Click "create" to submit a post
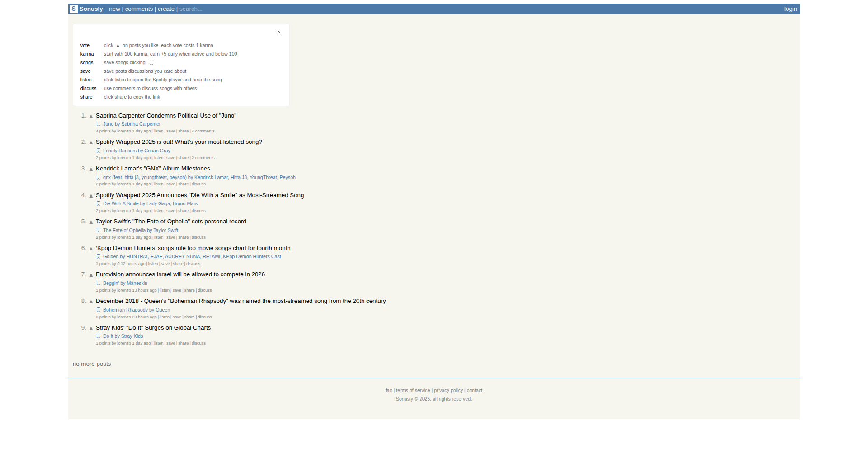Screen dimensions: 868x449 pos(166,9)
